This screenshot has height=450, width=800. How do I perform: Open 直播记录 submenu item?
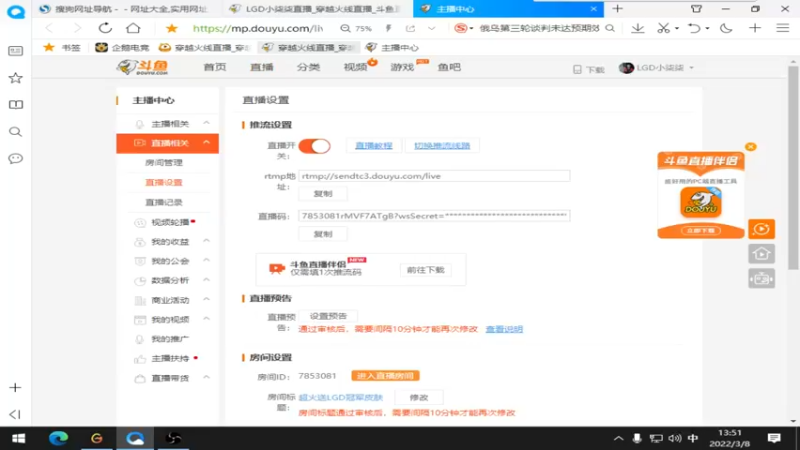[x=164, y=203]
